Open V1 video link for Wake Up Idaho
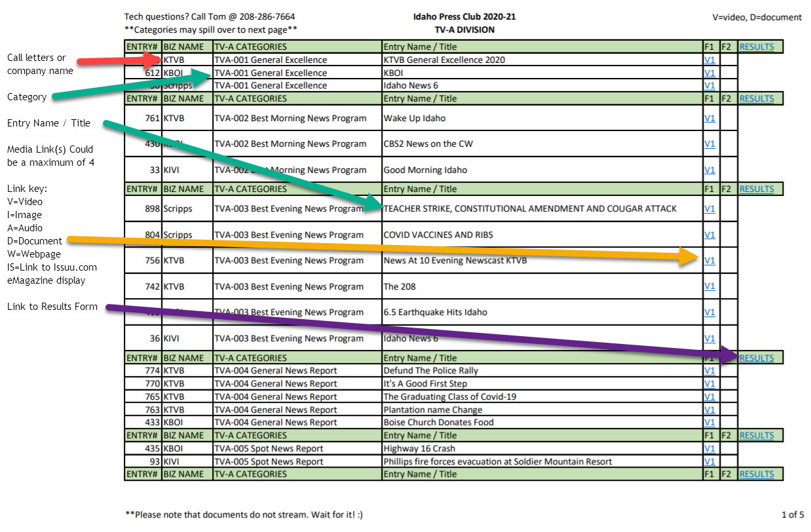This screenshot has height=532, width=811. (x=709, y=118)
